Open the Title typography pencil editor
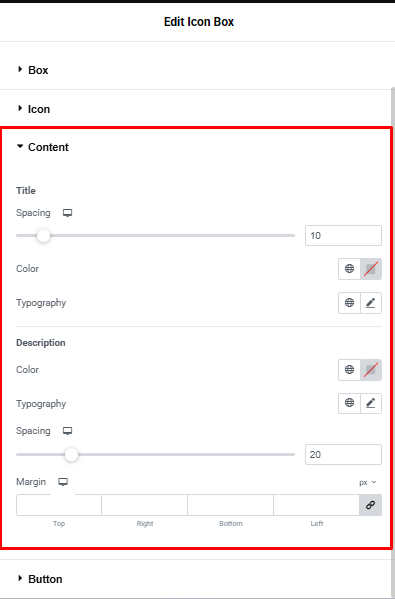Image resolution: width=395 pixels, height=599 pixels. (x=371, y=303)
